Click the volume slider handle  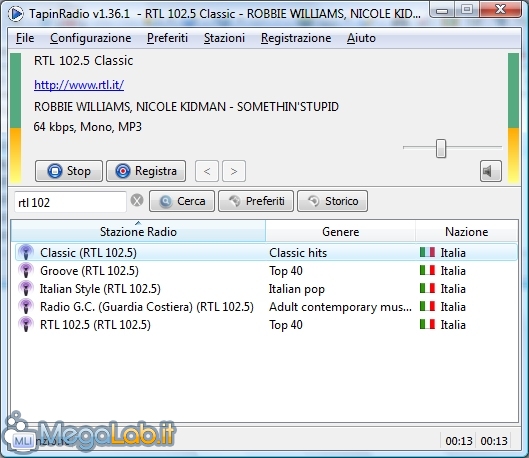[441, 148]
